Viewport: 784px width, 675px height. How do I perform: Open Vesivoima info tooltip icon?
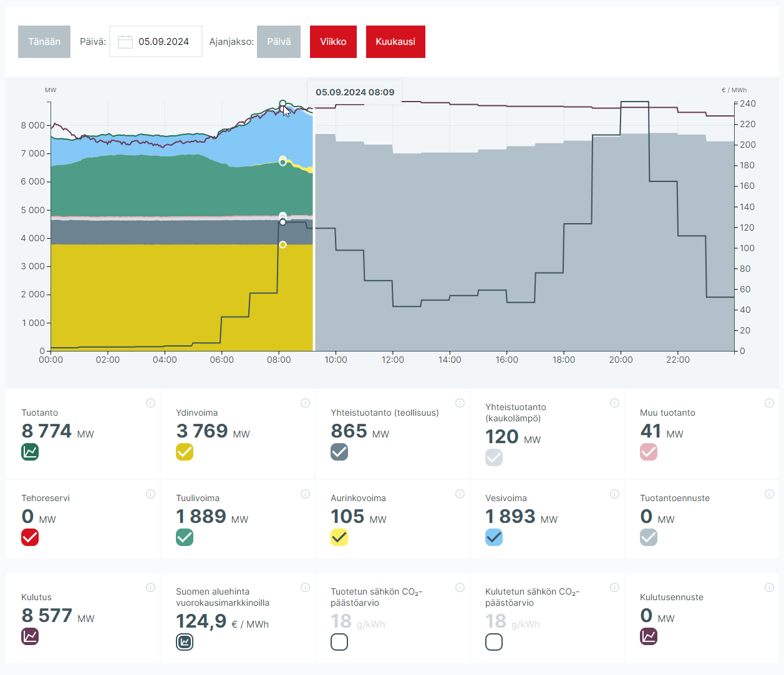click(614, 494)
